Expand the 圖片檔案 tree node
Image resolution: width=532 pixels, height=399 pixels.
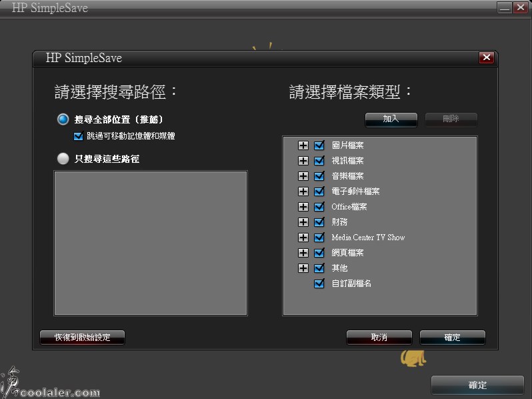click(x=303, y=145)
